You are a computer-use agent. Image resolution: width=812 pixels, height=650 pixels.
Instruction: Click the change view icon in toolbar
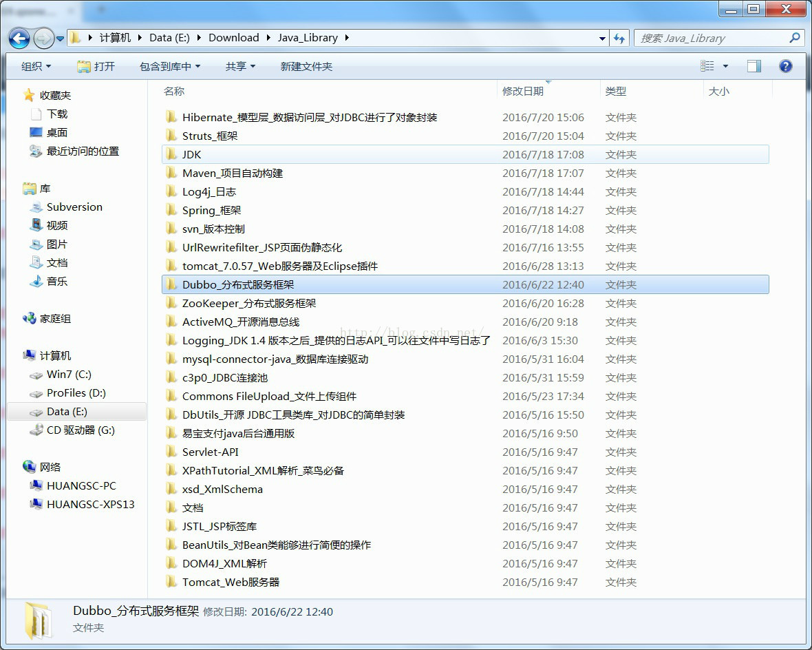pyautogui.click(x=707, y=66)
